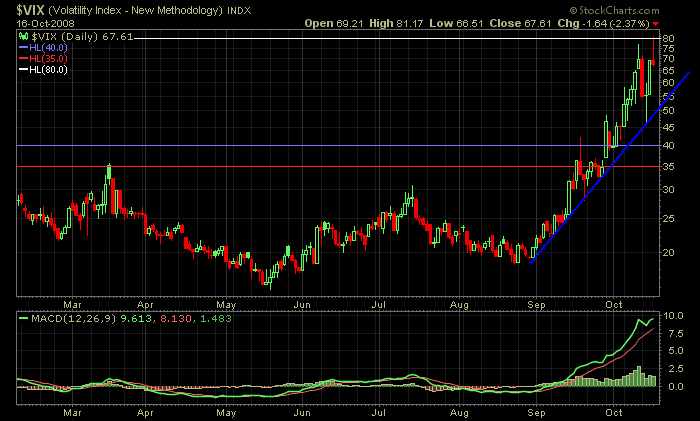Click the red MACD signal value 8.130
This screenshot has height=421, width=700.
(175, 319)
